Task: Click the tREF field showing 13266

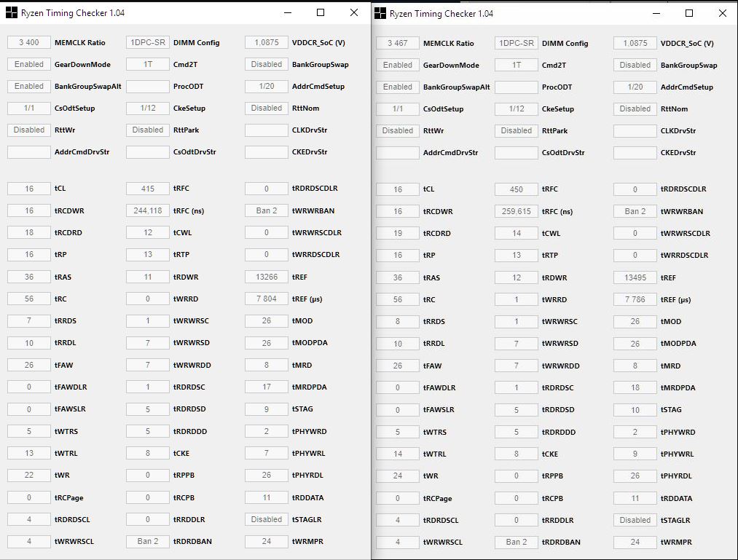Action: [x=267, y=277]
